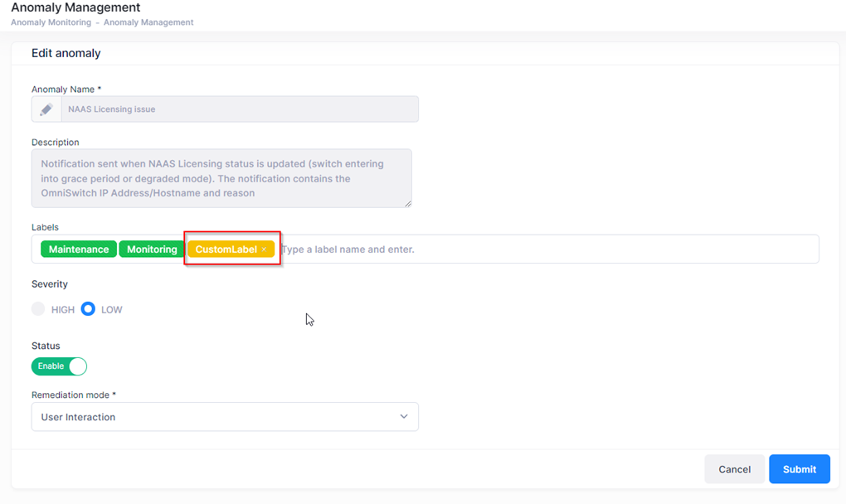Click the Edit anomaly panel heading

(x=66, y=53)
